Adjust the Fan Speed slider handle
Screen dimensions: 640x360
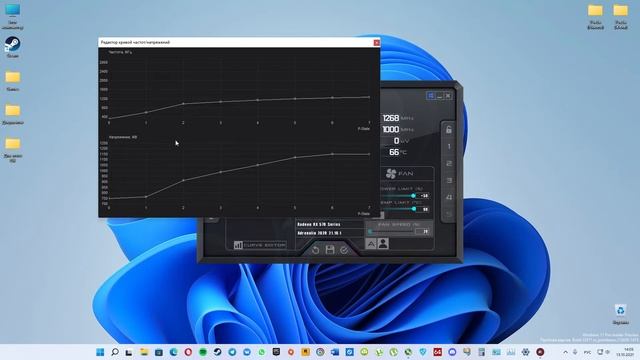click(370, 231)
